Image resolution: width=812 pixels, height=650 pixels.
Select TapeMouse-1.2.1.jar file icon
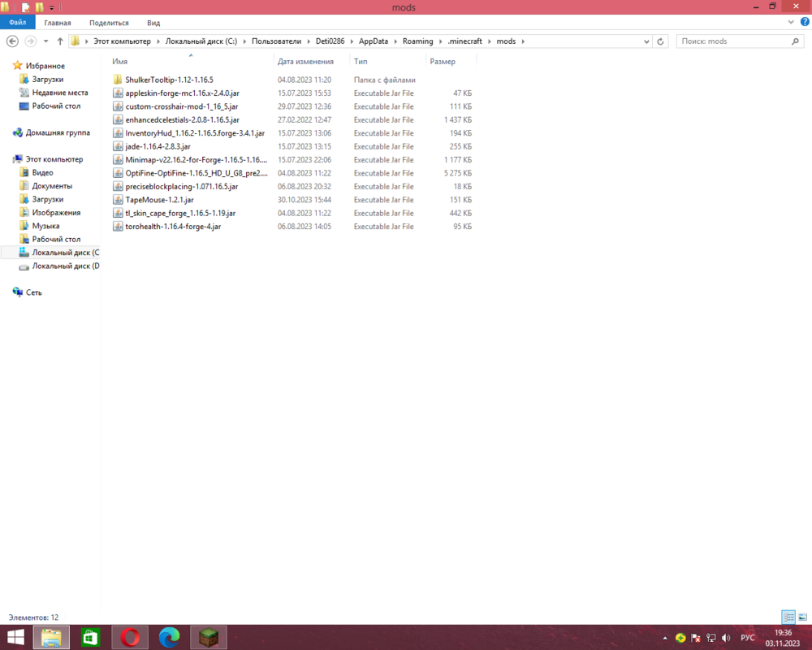pyautogui.click(x=118, y=200)
